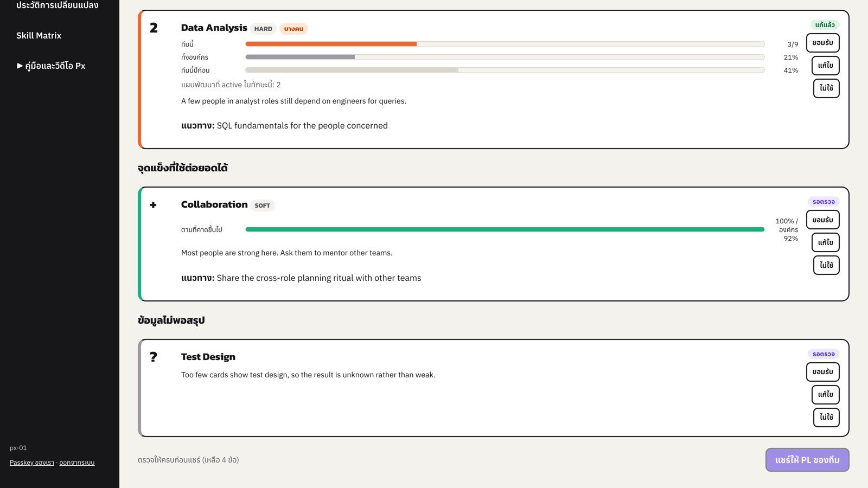Click the แก้แล้ว status badge on Data Analysis
This screenshot has height=488, width=868.
(825, 25)
